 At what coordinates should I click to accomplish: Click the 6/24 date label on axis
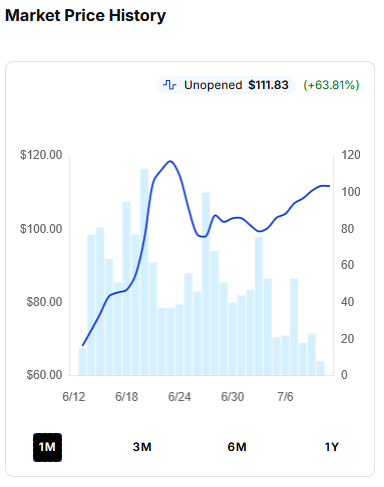(179, 397)
